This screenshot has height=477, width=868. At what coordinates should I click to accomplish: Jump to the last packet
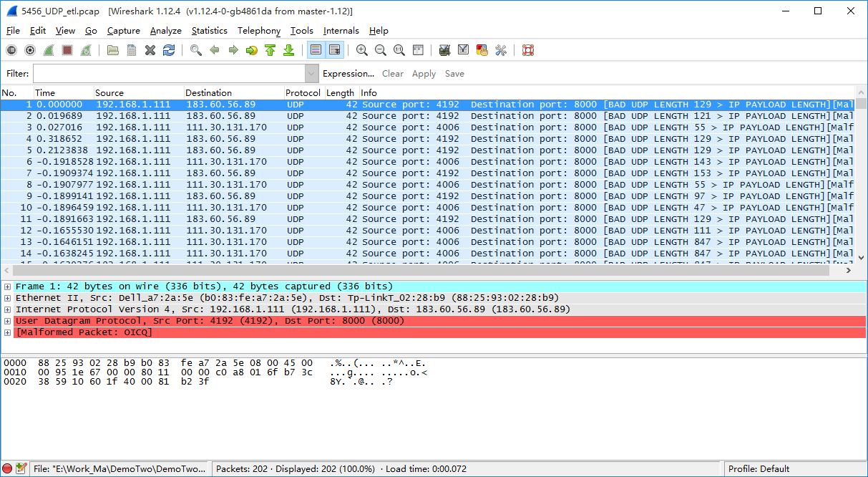pyautogui.click(x=288, y=50)
